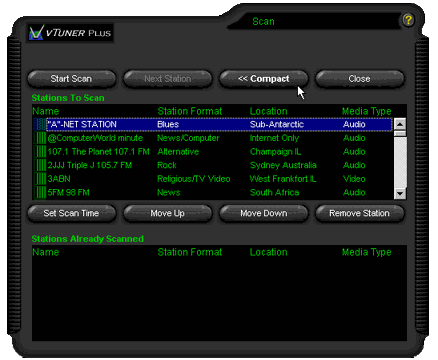Click Name header in Stations Already Scanned

tap(46, 252)
